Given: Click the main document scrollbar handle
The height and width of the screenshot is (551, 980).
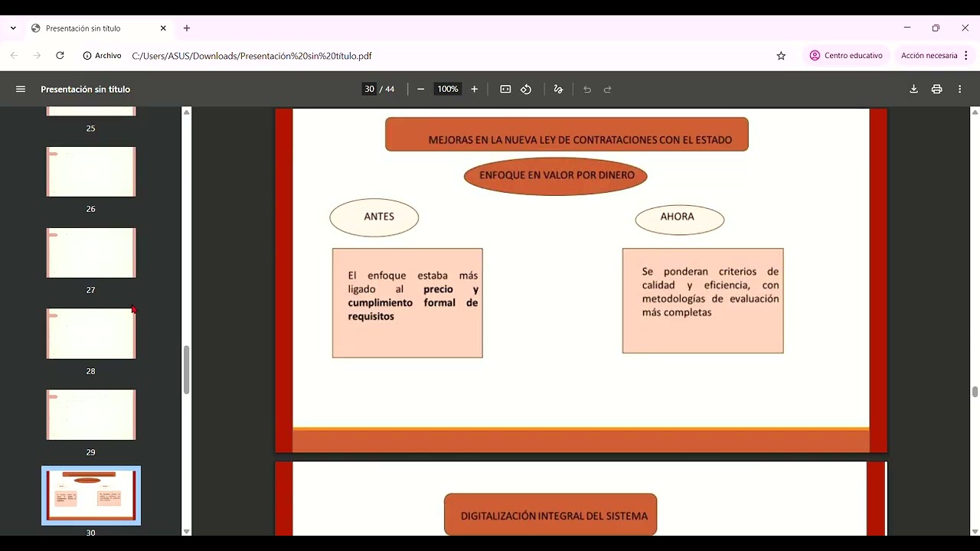Looking at the screenshot, I should pyautogui.click(x=975, y=393).
